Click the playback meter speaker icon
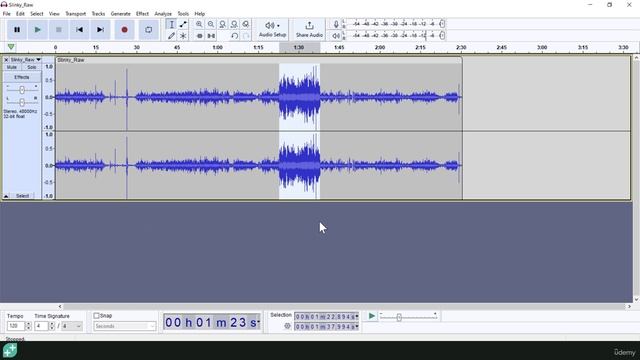The height and width of the screenshot is (360, 640). coord(336,36)
